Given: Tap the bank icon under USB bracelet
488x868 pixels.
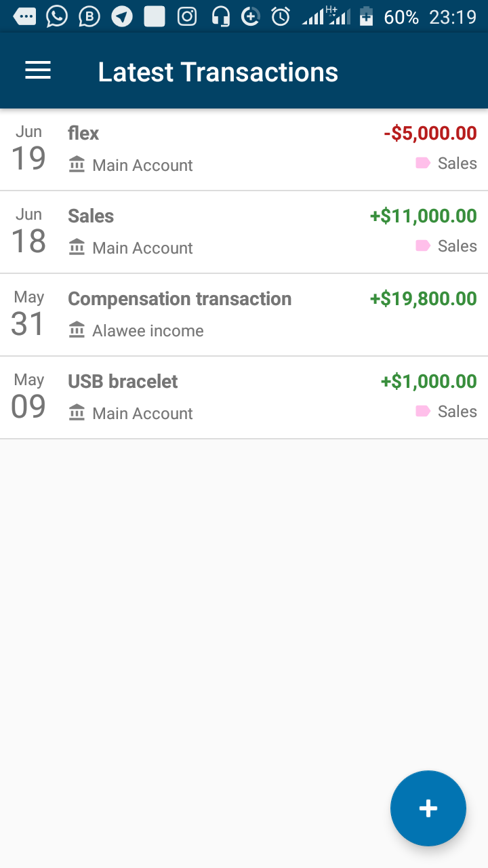Looking at the screenshot, I should [x=77, y=413].
